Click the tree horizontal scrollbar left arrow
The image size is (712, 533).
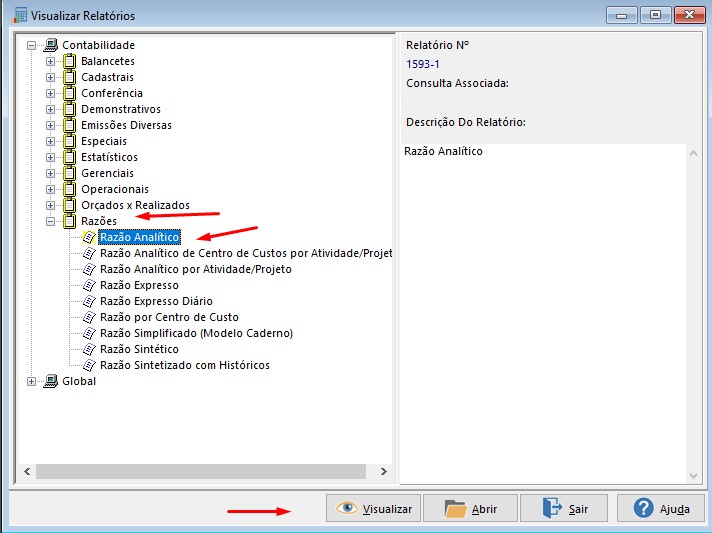[27, 471]
